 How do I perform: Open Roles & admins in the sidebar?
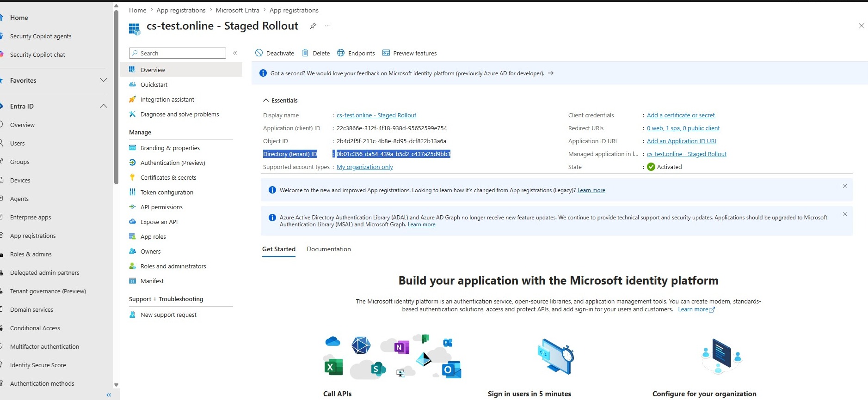tap(31, 254)
